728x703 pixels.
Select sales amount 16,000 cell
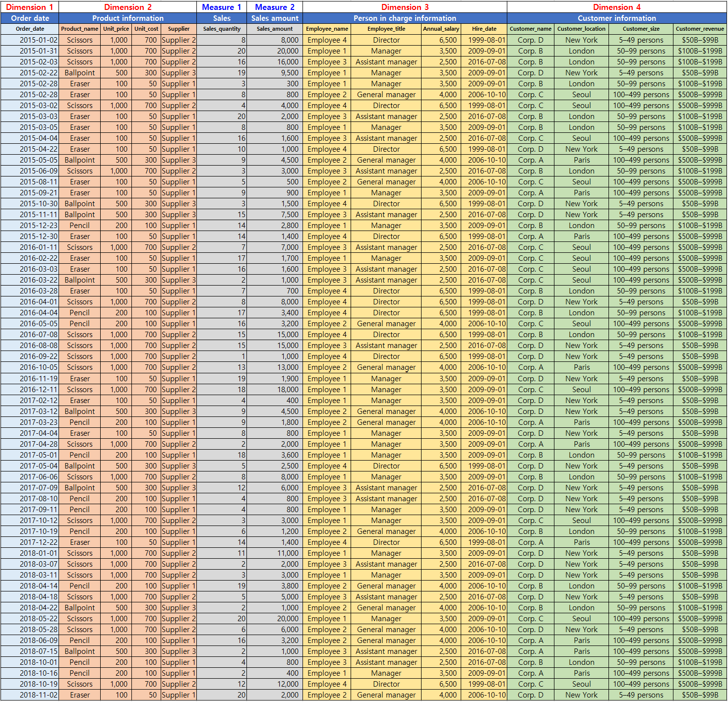pos(275,62)
